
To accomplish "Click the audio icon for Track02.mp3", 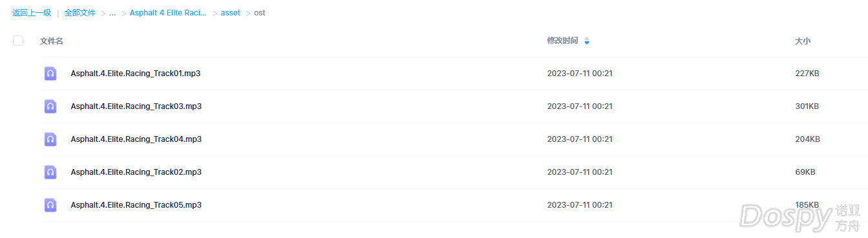I will tap(50, 172).
